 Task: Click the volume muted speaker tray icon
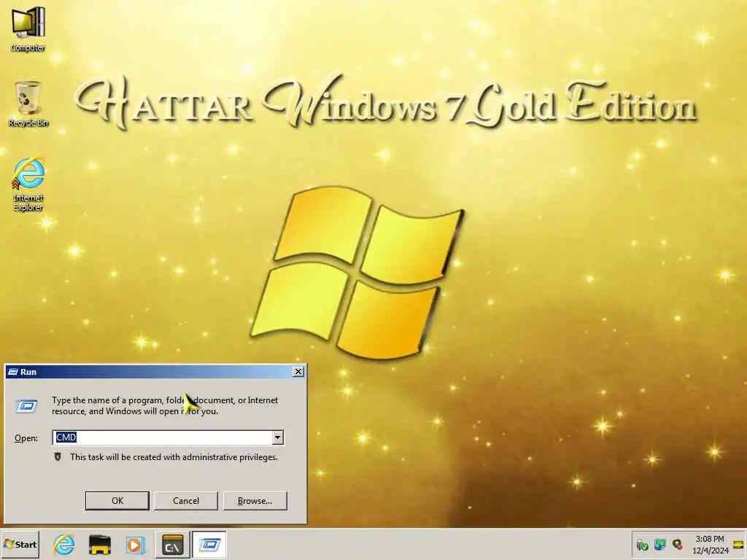pos(677,544)
